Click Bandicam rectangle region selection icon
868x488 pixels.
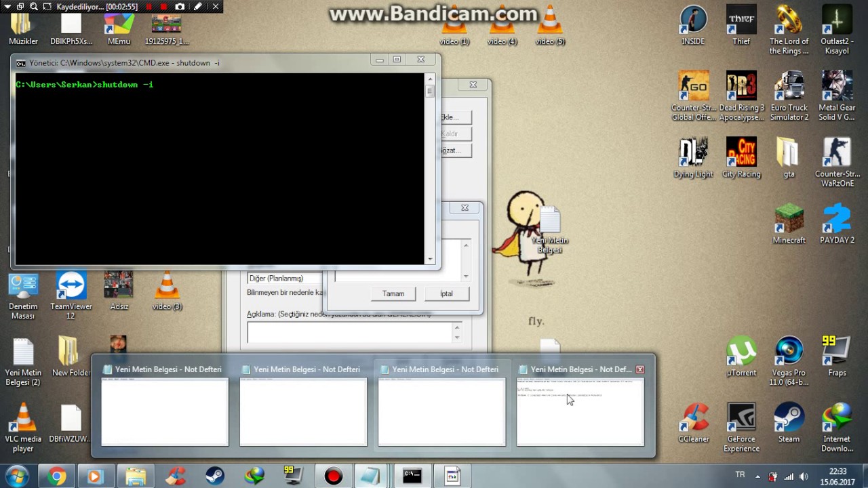click(x=47, y=7)
